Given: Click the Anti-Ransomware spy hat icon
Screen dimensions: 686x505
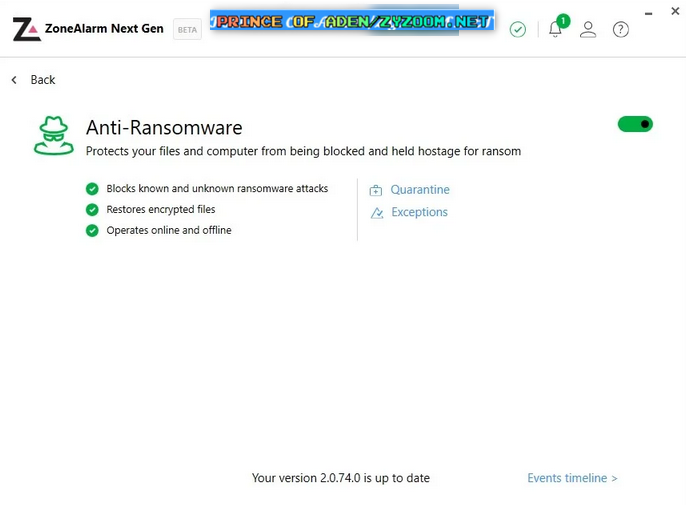Looking at the screenshot, I should click(x=54, y=135).
